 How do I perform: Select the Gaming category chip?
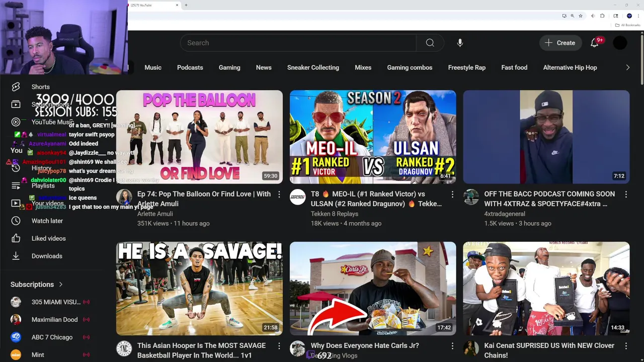[229, 67]
